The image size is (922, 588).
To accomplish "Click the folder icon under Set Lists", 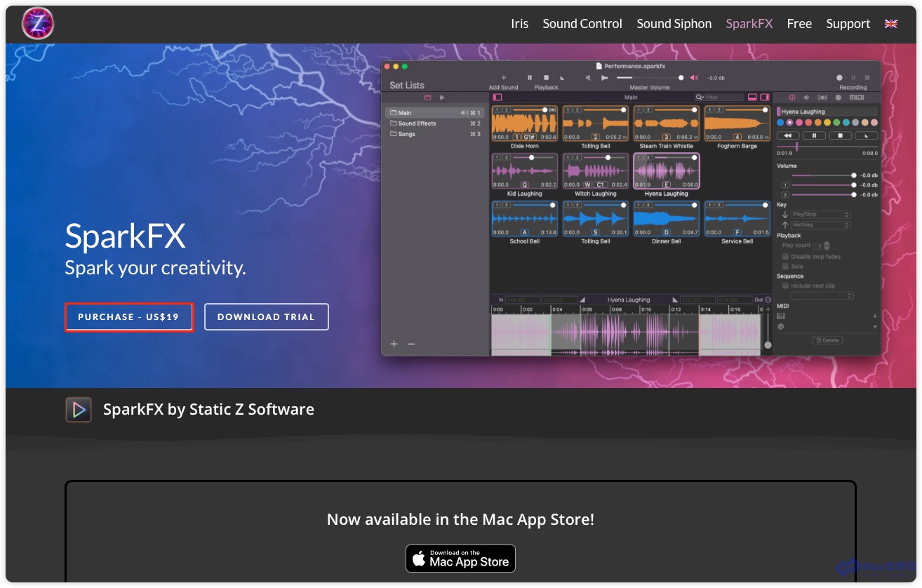I will coord(427,98).
